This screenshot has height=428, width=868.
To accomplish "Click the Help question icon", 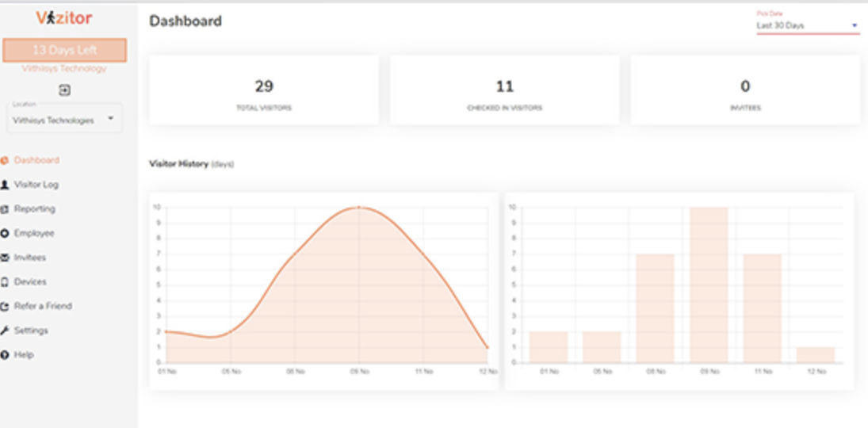I will coord(5,355).
